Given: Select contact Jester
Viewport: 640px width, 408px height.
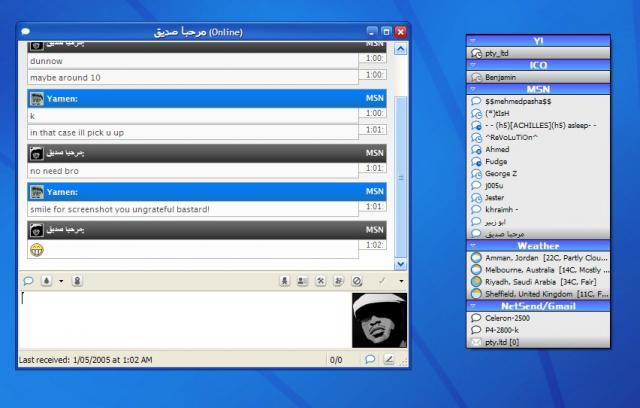Looking at the screenshot, I should 538,197.
